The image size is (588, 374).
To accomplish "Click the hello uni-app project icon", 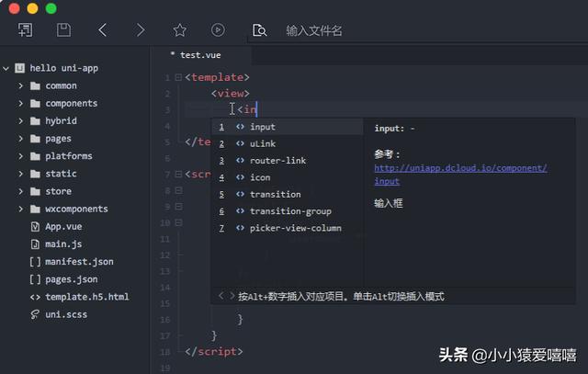I will 19,68.
